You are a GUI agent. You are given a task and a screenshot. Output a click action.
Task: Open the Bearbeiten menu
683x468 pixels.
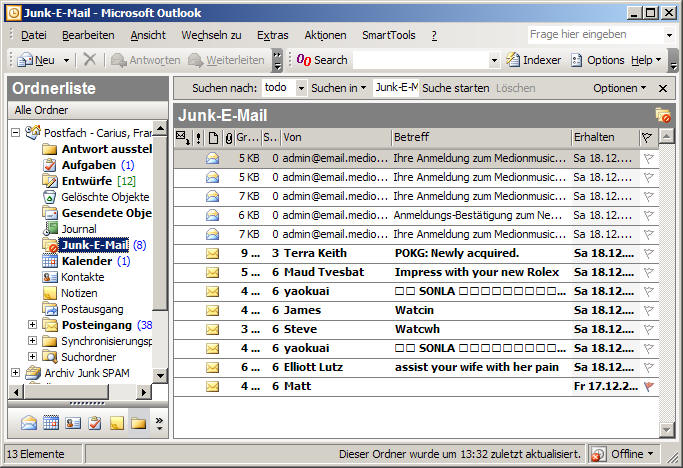[x=88, y=35]
